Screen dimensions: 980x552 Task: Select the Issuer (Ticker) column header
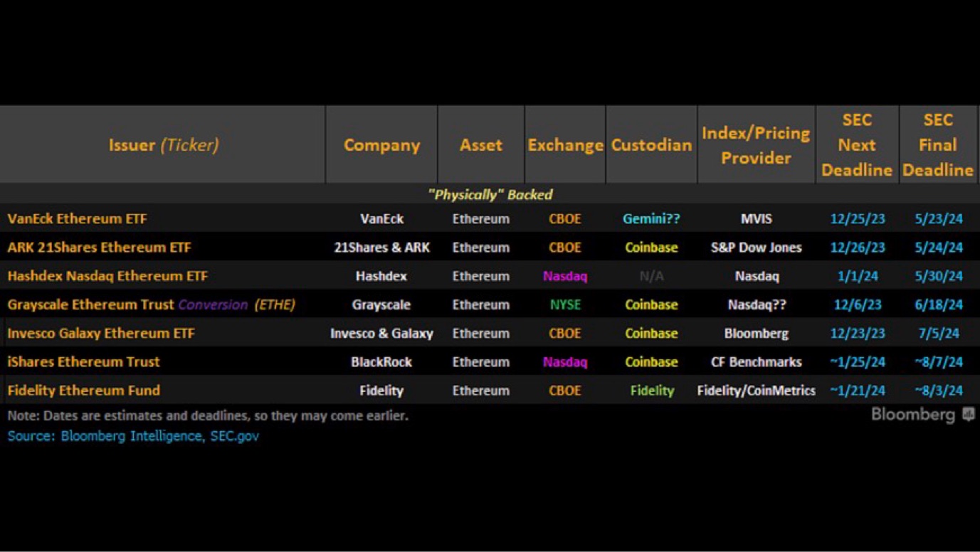pos(163,145)
